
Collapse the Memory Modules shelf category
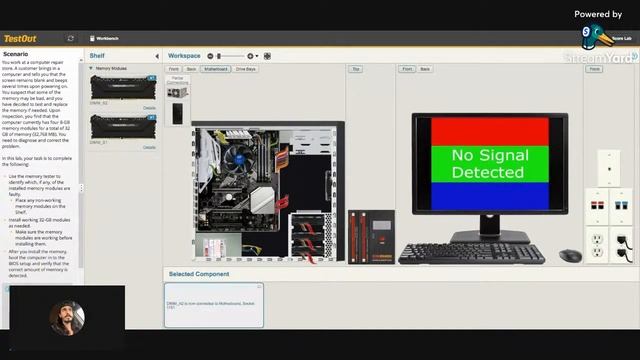[x=91, y=68]
